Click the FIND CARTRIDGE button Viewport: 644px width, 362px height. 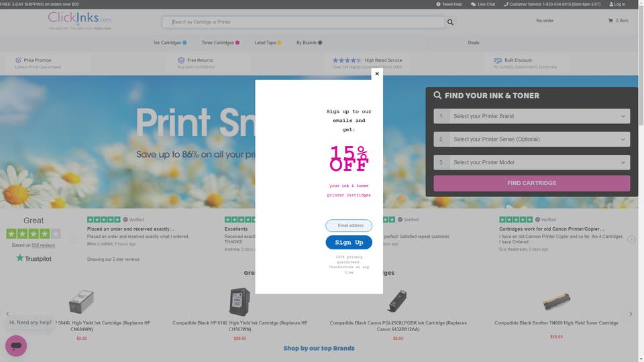point(531,183)
